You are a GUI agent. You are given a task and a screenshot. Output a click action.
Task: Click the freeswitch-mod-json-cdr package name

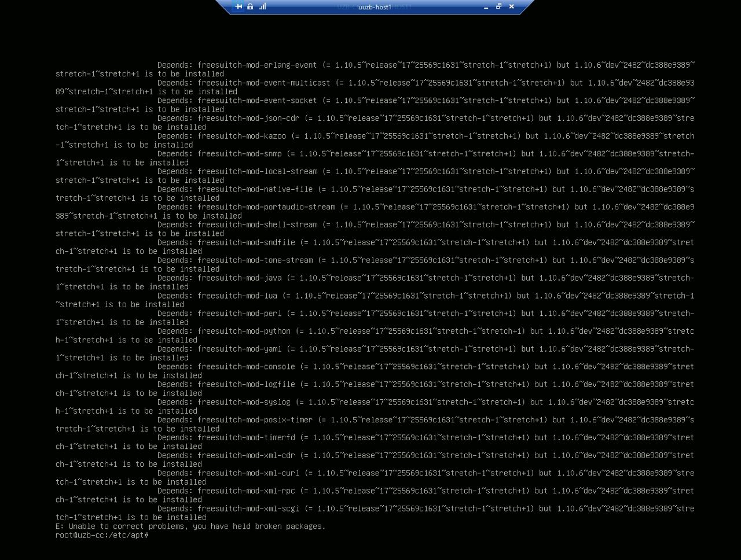[248, 118]
